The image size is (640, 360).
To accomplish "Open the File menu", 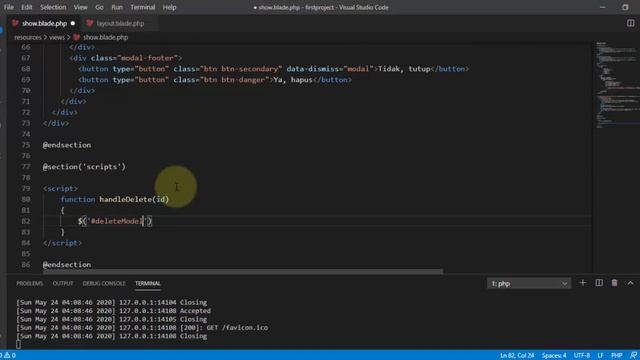I will click(9, 7).
